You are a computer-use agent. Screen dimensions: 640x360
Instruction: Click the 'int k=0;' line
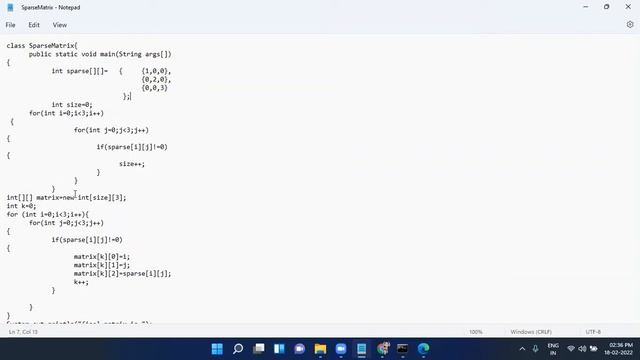click(x=21, y=206)
